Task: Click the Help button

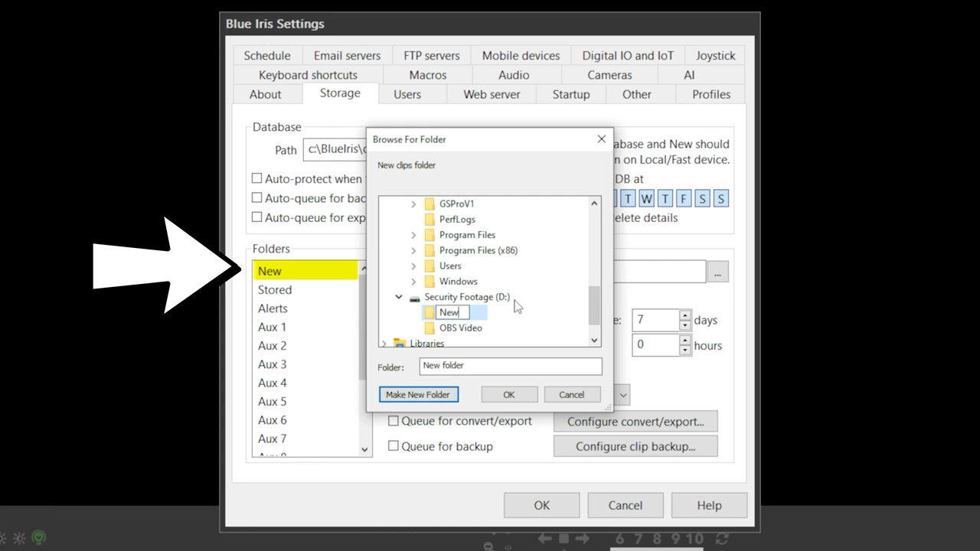Action: click(x=709, y=505)
